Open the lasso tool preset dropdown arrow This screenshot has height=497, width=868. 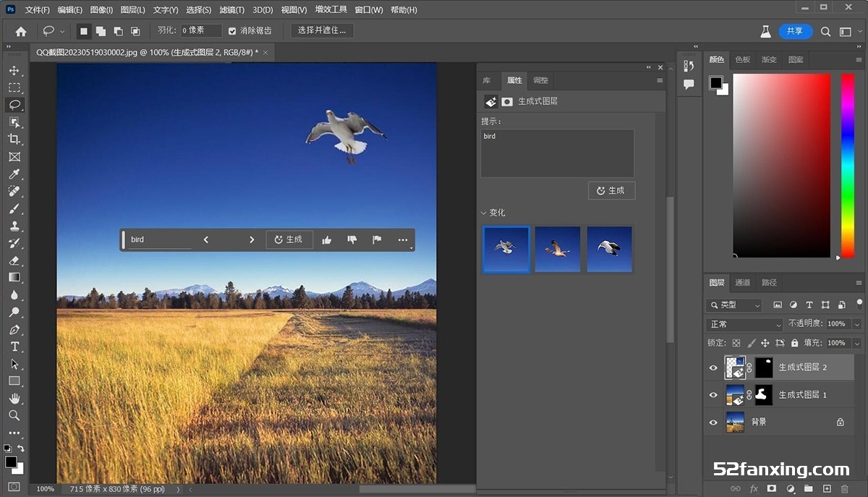point(63,32)
